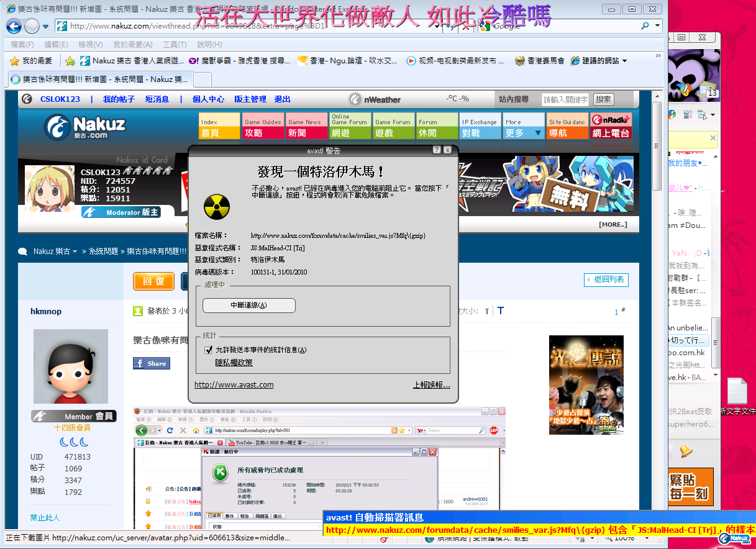Click the smaller font size T icon
The image size is (756, 549).
click(x=487, y=311)
